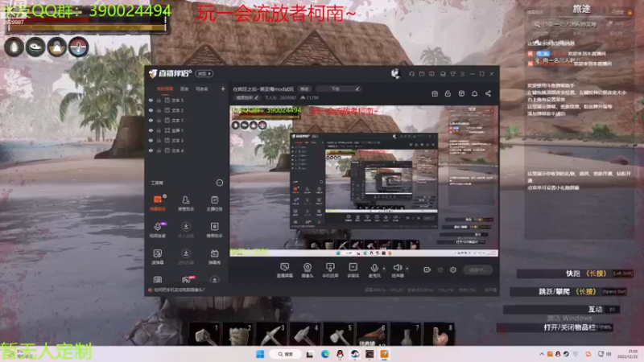The width and height of the screenshot is (644, 362).
Task: Open the pill selector beside the app logo
Action: pos(204,73)
